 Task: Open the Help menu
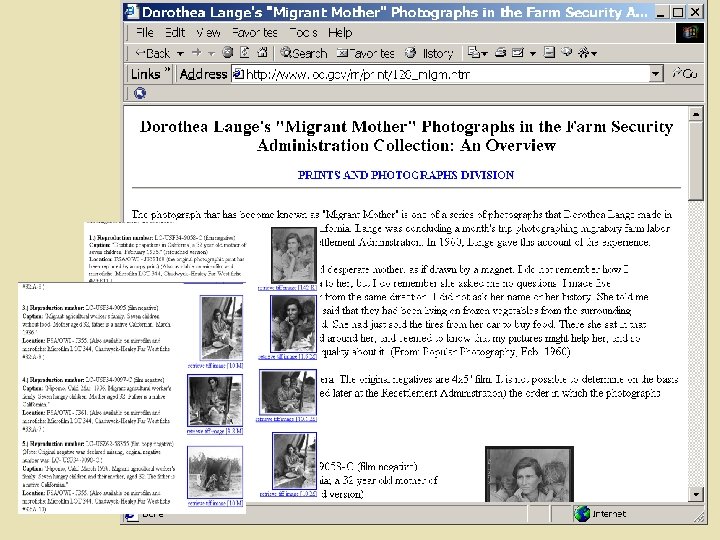[x=340, y=33]
